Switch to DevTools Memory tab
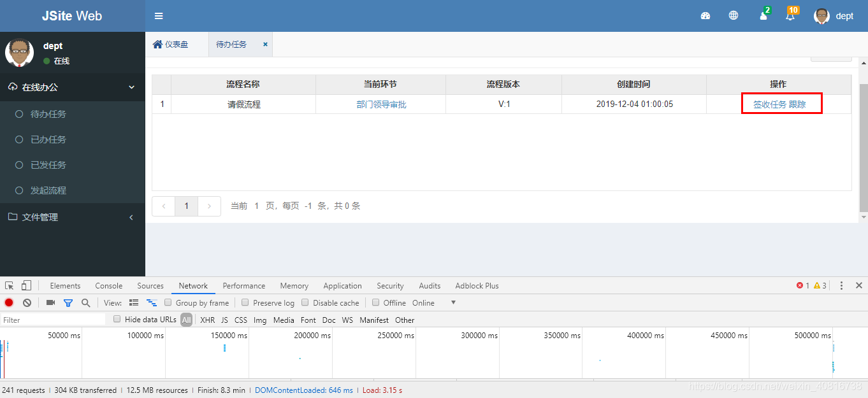868x398 pixels. (294, 286)
